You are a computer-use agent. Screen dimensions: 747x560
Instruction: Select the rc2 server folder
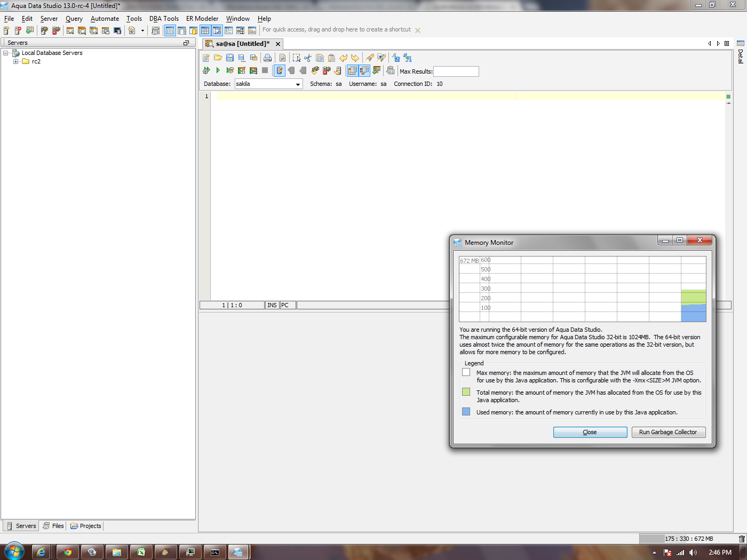click(x=36, y=61)
